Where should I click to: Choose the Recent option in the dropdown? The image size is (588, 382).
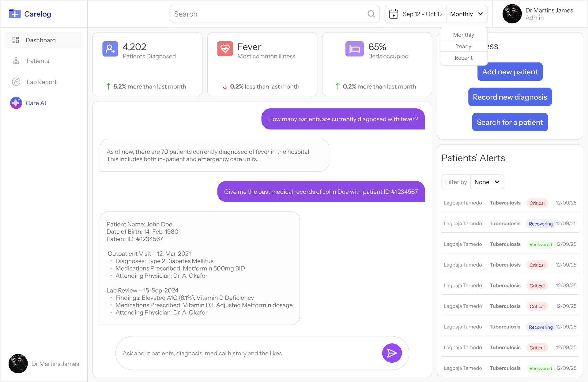point(463,58)
